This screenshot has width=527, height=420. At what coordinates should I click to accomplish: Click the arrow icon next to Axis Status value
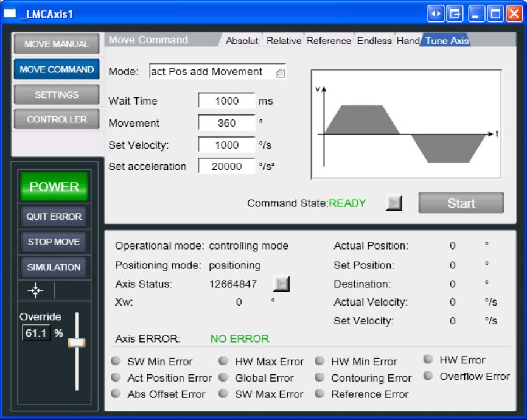(x=281, y=284)
